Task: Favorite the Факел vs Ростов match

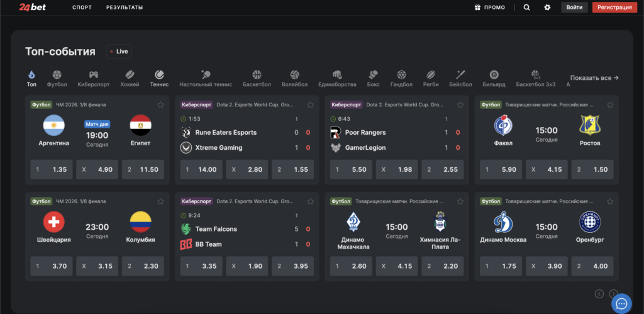Action: click(x=610, y=105)
